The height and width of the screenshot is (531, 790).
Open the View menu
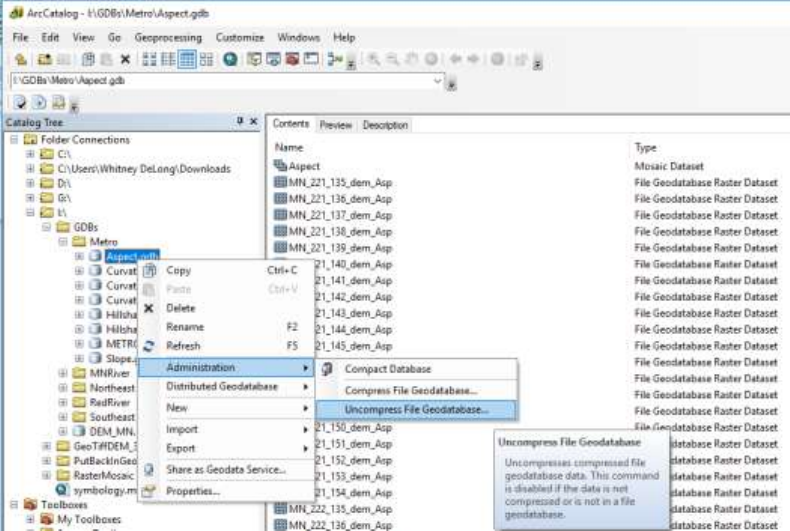[x=83, y=37]
